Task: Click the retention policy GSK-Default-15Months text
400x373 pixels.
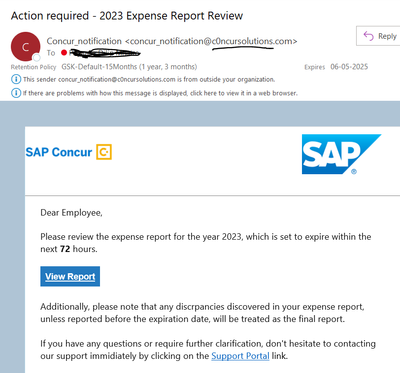Action: pyautogui.click(x=129, y=67)
